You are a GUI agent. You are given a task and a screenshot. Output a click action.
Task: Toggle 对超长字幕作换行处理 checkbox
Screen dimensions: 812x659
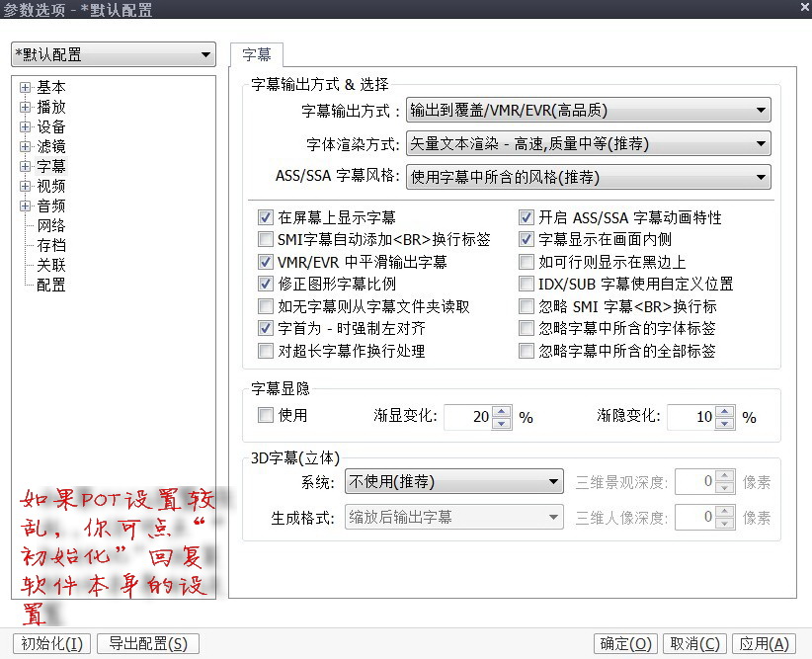pyautogui.click(x=265, y=351)
